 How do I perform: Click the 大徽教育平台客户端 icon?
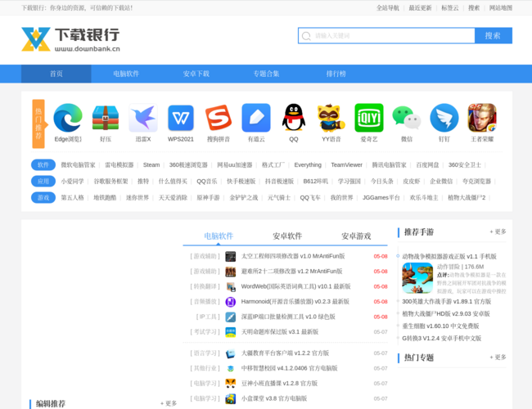[230, 353]
